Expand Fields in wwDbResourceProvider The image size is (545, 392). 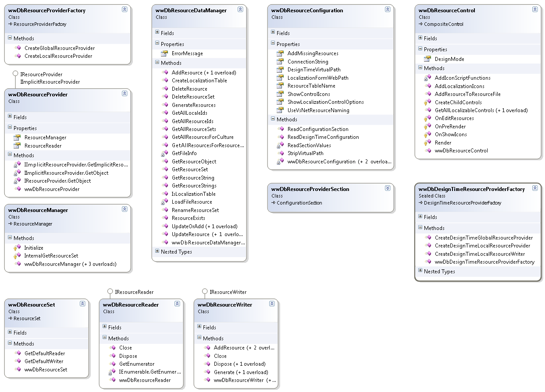click(x=10, y=117)
